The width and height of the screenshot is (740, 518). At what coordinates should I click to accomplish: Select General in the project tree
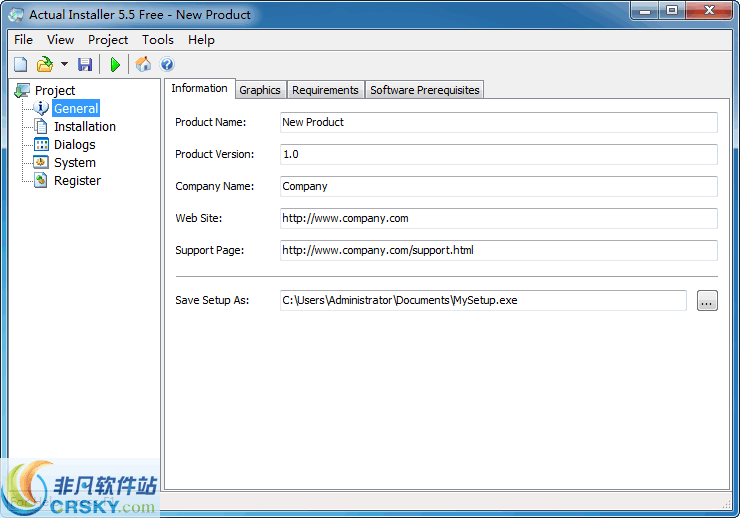(76, 108)
